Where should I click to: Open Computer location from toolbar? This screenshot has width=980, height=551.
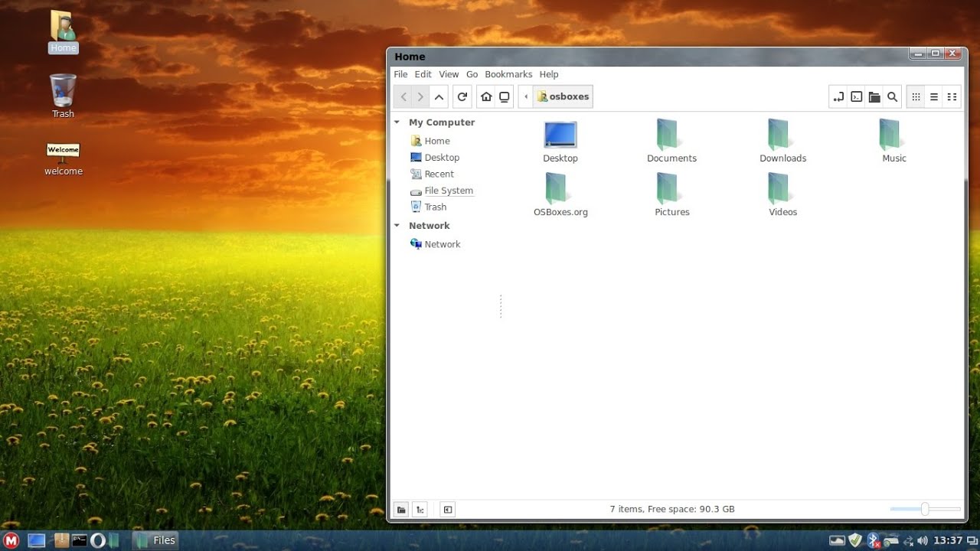(x=505, y=97)
